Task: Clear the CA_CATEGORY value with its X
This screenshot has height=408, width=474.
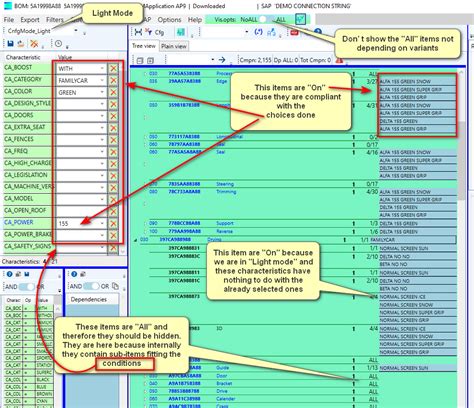Action: (x=113, y=80)
